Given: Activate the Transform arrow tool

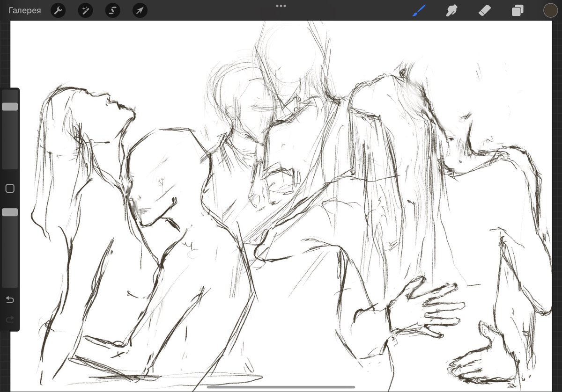Looking at the screenshot, I should [140, 10].
